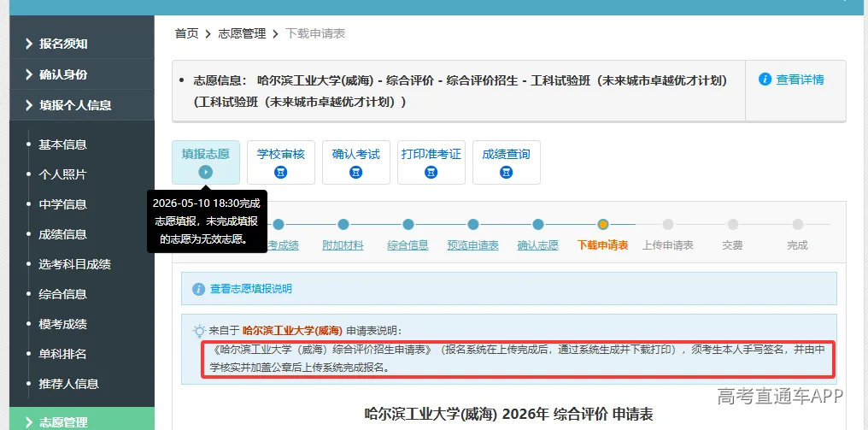Click the grey progress dot above 交费
The width and height of the screenshot is (868, 430).
733,225
